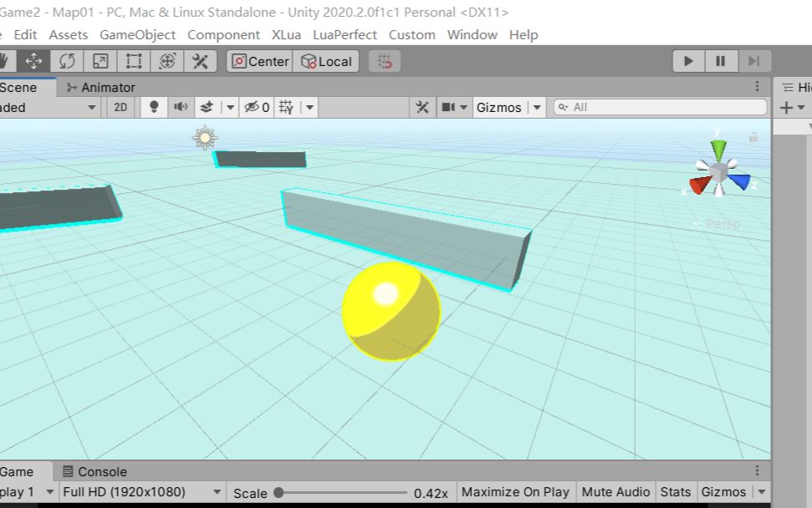Open the Full HD resolution dropdown
Image resolution: width=812 pixels, height=508 pixels.
pyautogui.click(x=140, y=492)
